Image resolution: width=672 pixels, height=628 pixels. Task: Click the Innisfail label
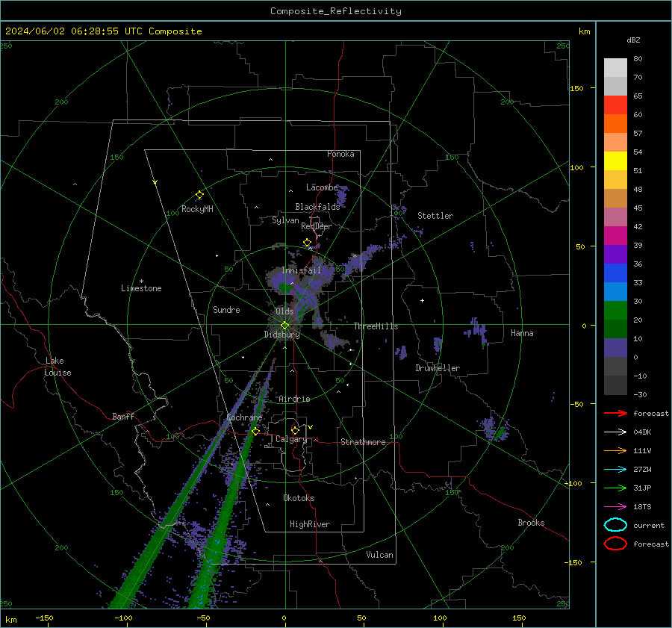[x=301, y=270]
